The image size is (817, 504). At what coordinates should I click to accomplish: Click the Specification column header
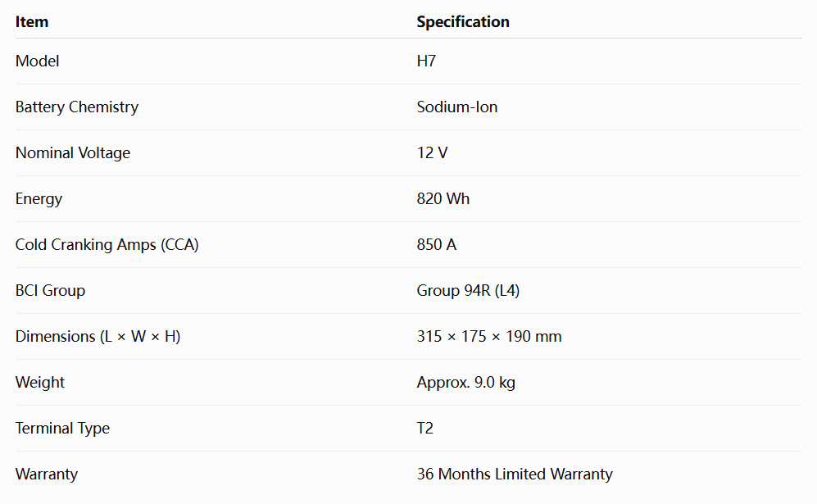(x=463, y=22)
